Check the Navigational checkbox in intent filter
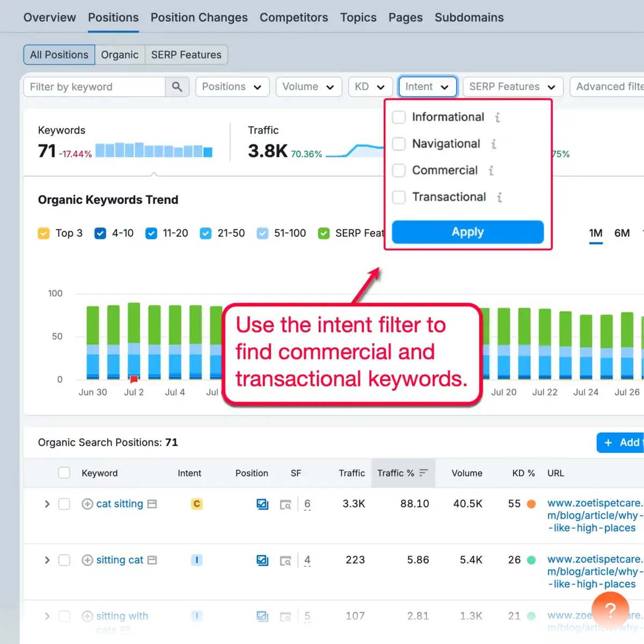The width and height of the screenshot is (644, 644). point(399,144)
